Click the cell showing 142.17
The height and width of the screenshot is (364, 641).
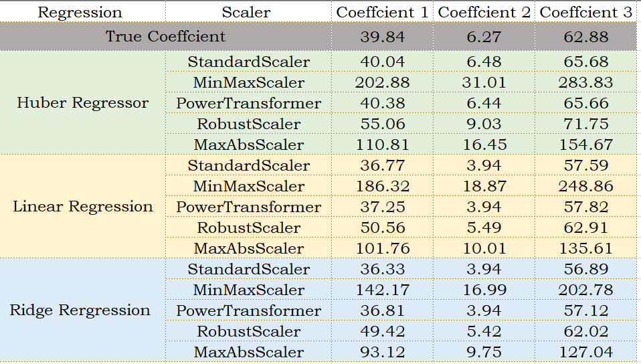pos(383,290)
